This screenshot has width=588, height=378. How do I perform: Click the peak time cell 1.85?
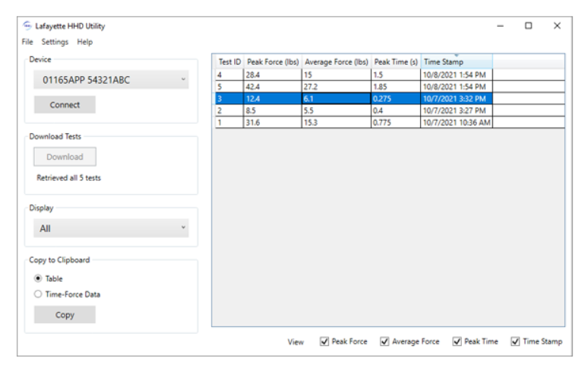click(396, 87)
